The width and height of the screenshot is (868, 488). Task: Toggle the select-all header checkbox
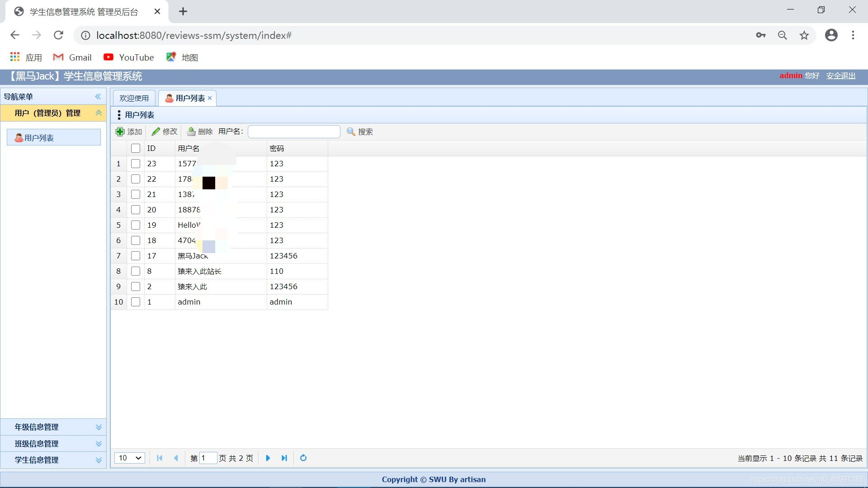[135, 148]
